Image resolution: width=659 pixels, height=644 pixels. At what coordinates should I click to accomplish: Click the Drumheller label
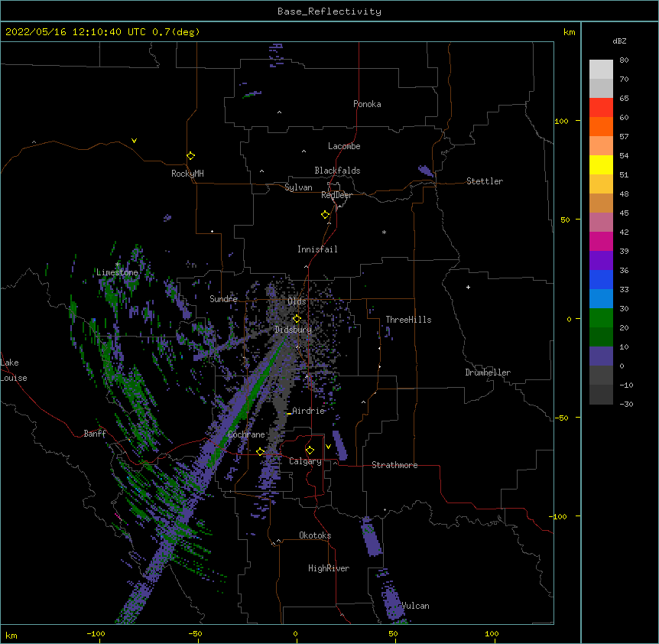click(x=488, y=372)
